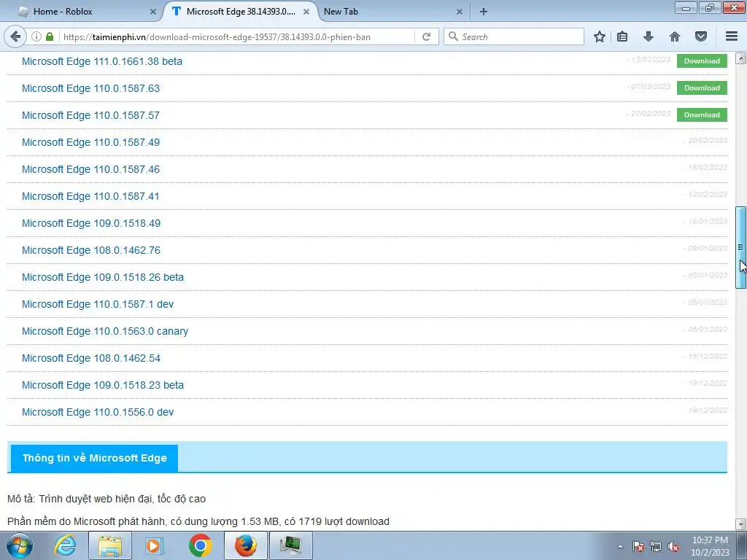The height and width of the screenshot is (560, 747).
Task: Open the Firefox hamburger menu
Action: pos(732,36)
